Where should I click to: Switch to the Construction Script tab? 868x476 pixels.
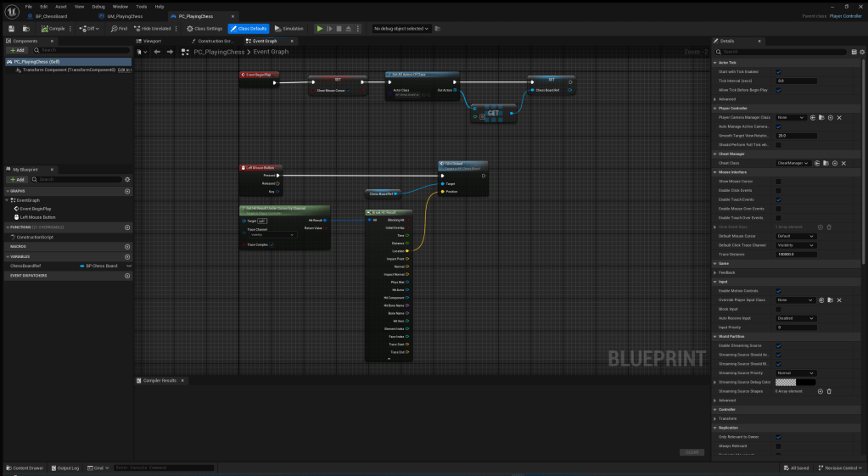pyautogui.click(x=215, y=41)
